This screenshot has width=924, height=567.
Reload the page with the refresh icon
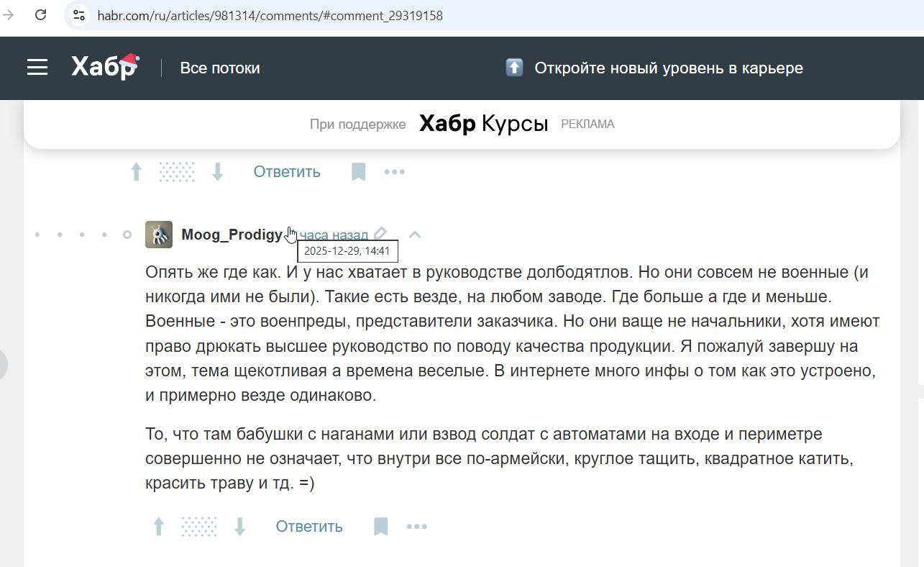tap(40, 14)
